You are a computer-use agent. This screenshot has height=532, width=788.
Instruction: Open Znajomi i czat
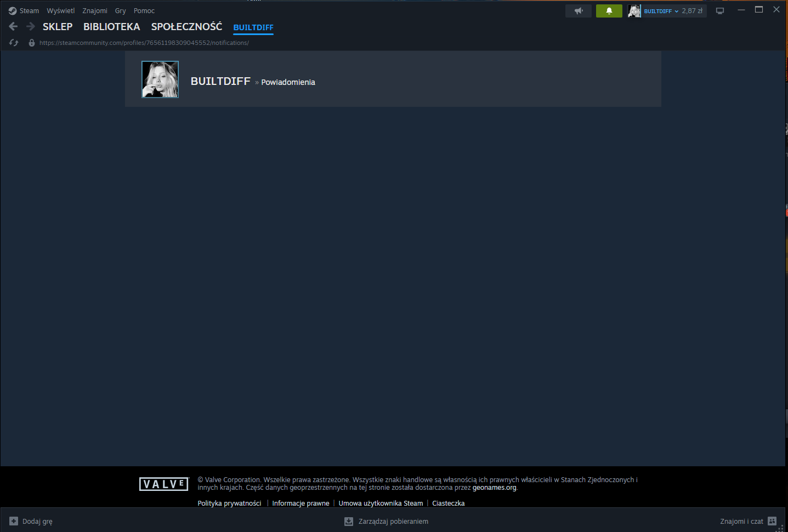point(741,522)
